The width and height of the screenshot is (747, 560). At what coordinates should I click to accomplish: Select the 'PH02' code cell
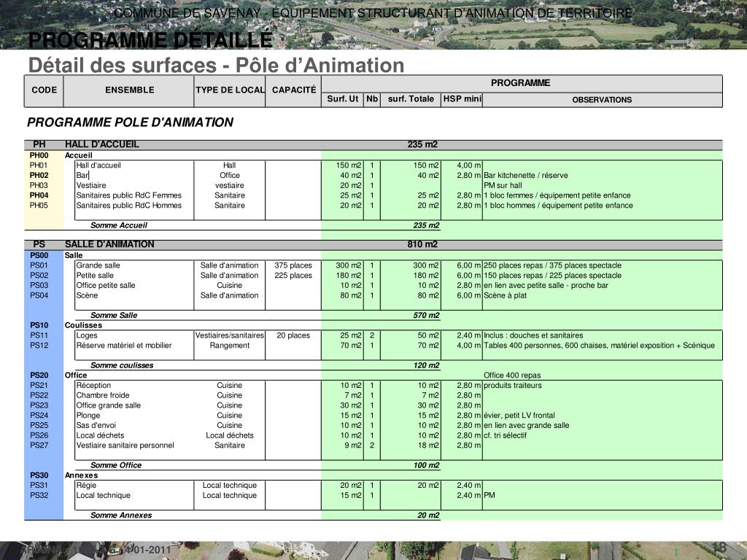coord(39,175)
